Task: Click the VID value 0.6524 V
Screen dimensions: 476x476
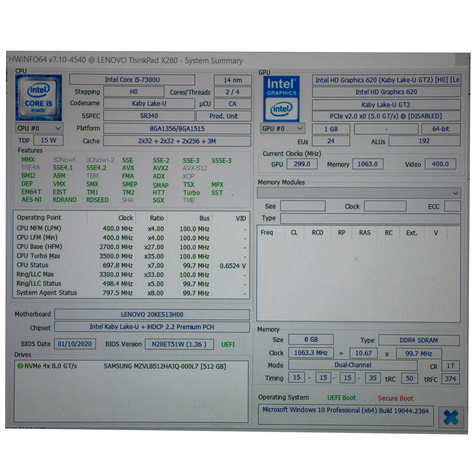Action: click(233, 266)
